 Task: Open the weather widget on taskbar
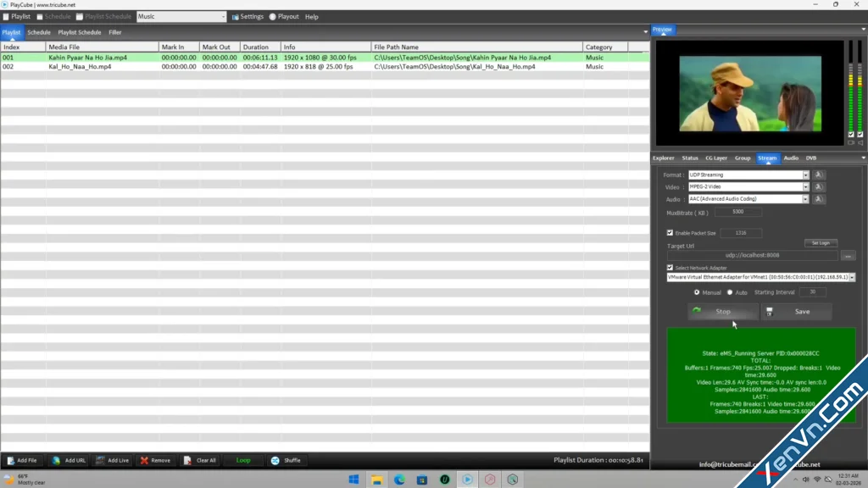pos(25,480)
